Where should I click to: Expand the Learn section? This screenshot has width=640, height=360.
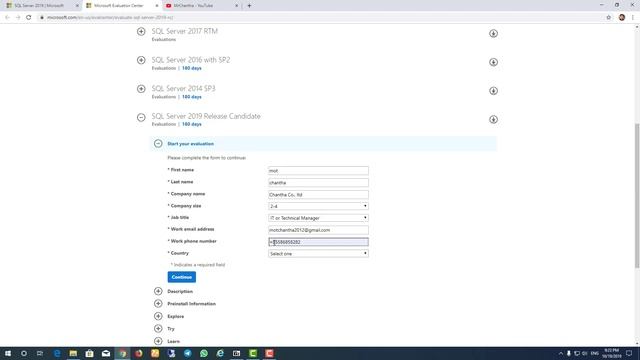(158, 341)
